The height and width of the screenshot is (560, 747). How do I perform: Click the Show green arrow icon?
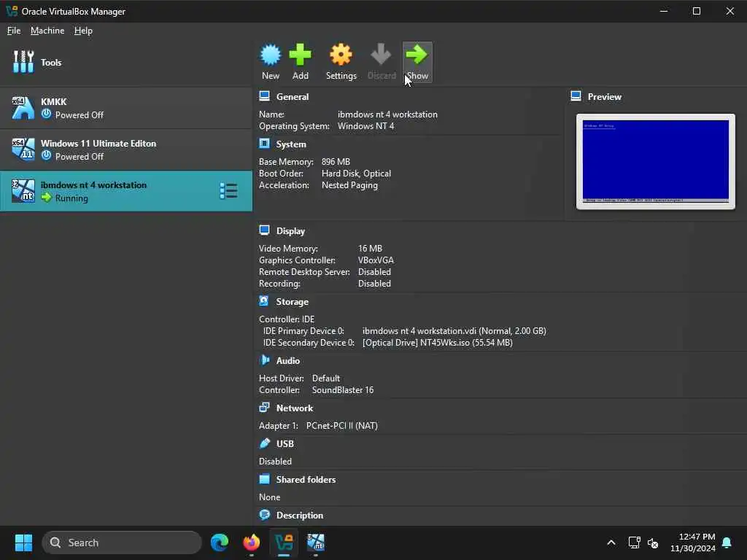click(417, 54)
